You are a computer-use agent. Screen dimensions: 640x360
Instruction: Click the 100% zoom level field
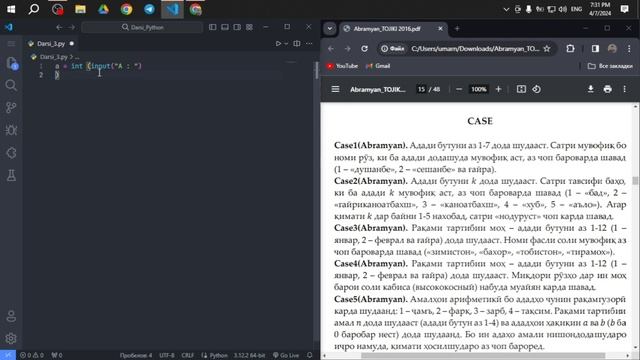tap(479, 89)
